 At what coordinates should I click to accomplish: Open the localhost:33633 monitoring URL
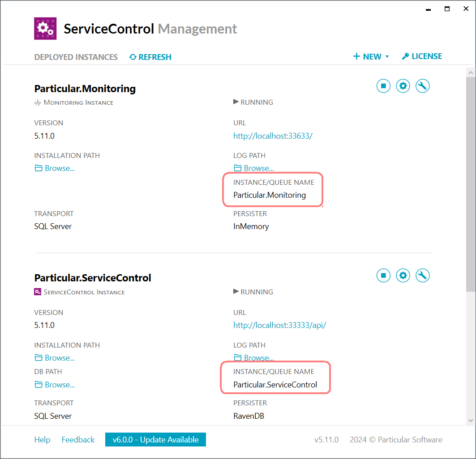273,136
